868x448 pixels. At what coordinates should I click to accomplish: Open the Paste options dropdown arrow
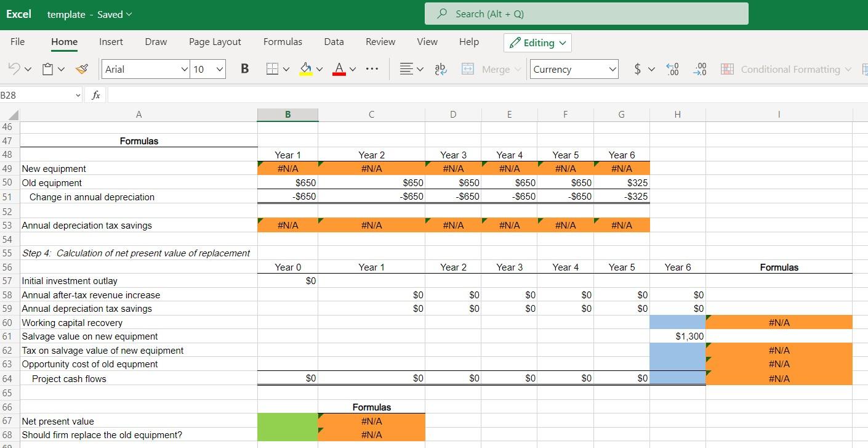tap(61, 70)
